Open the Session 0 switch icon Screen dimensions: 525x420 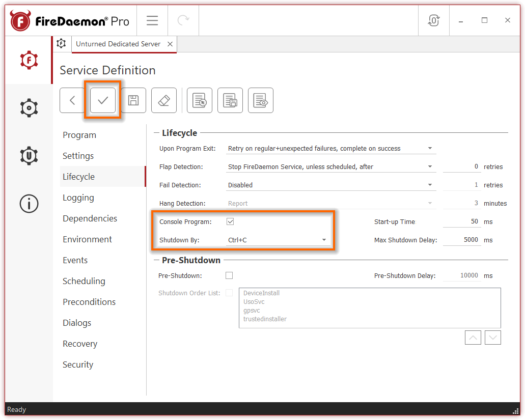click(433, 20)
